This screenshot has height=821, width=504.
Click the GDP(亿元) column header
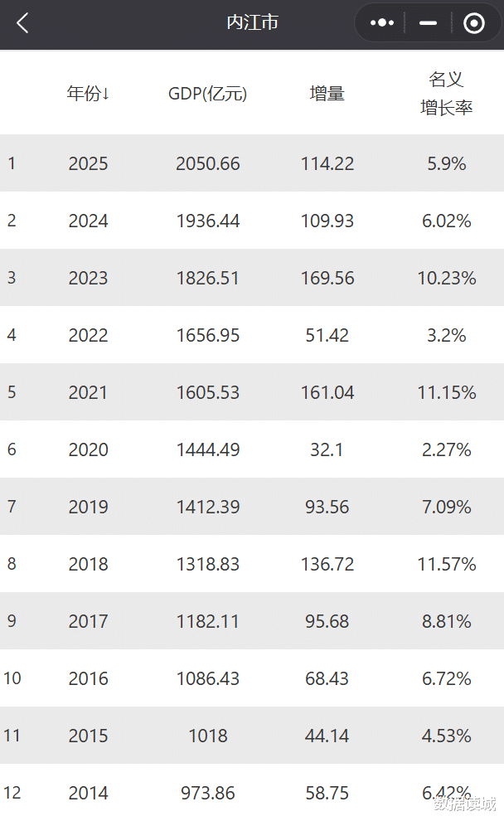coord(207,94)
